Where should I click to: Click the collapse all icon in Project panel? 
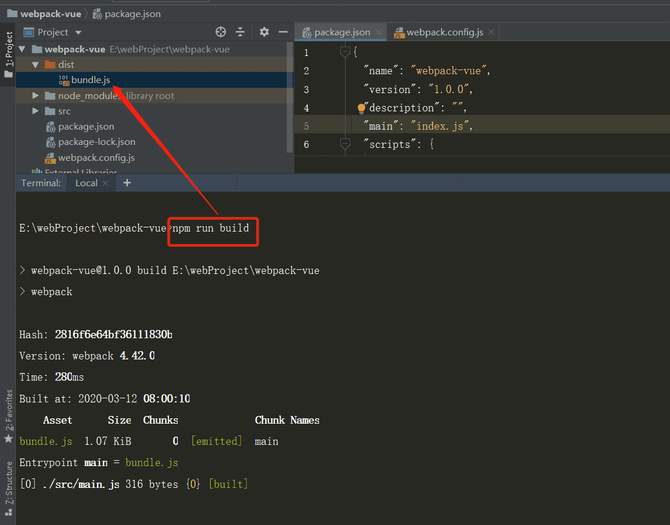240,32
